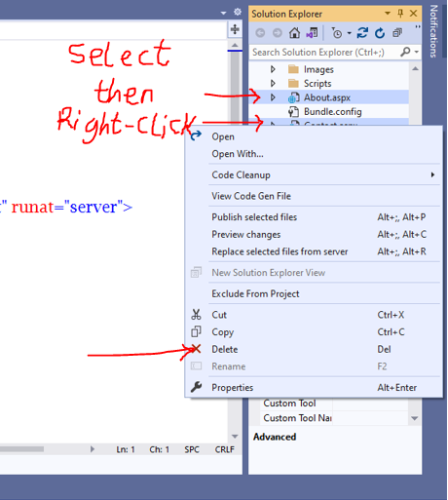The height and width of the screenshot is (500, 448).
Task: Expand the About.aspx node
Action: click(x=273, y=97)
